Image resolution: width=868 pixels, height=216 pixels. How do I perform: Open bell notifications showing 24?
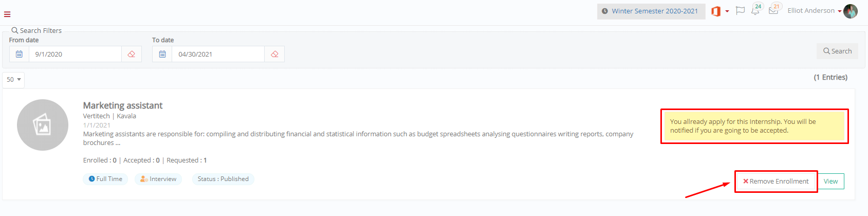(x=755, y=10)
